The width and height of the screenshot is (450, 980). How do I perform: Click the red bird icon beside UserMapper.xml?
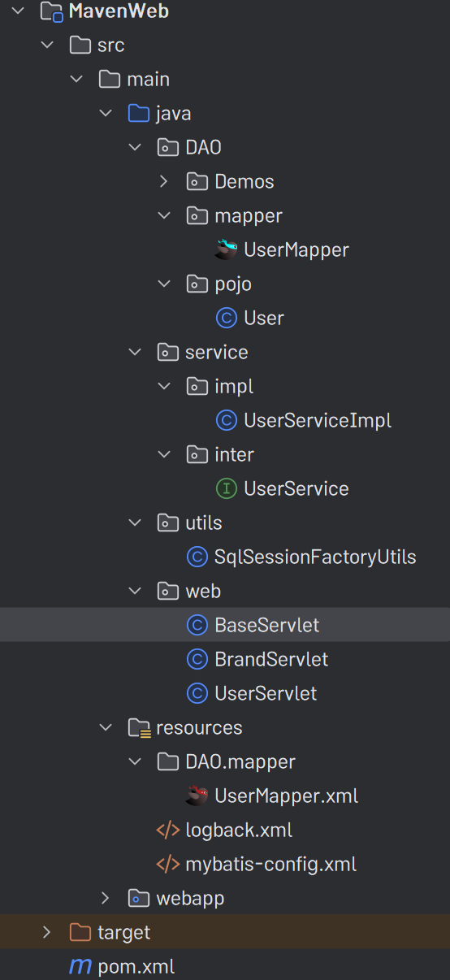tap(197, 796)
